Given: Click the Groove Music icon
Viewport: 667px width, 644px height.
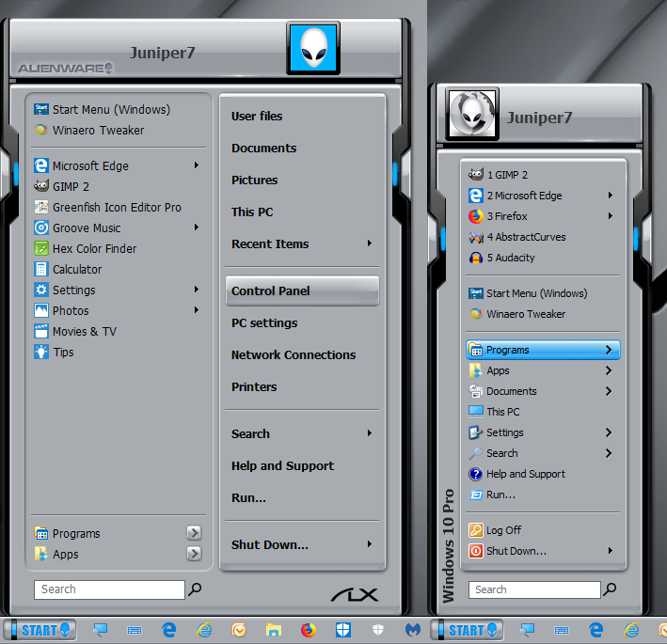Looking at the screenshot, I should coord(41,228).
